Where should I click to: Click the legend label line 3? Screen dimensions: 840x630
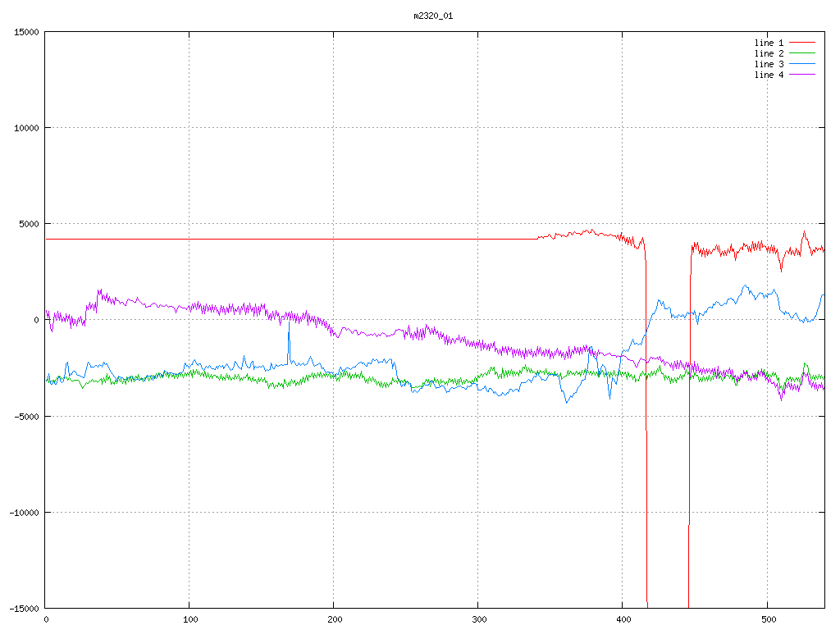[769, 64]
